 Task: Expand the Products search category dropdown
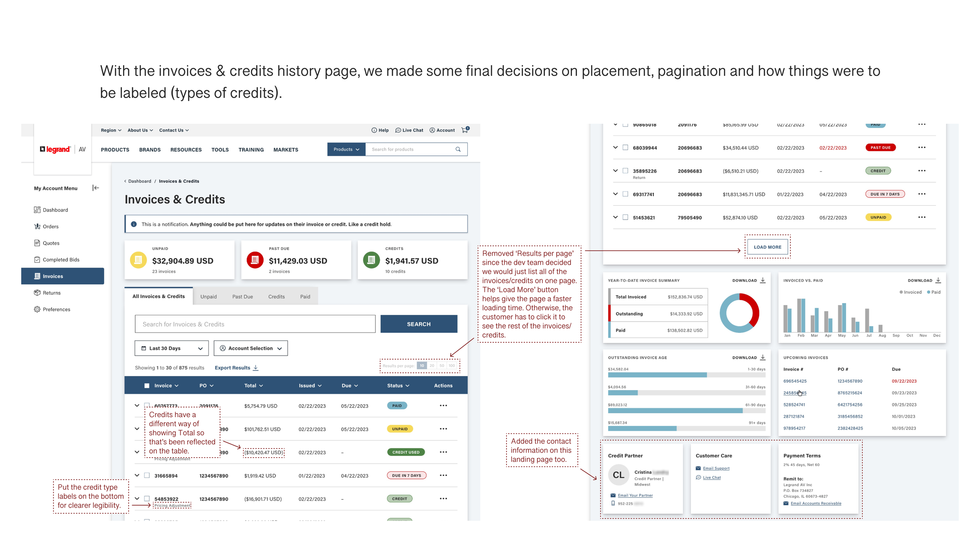[346, 149]
